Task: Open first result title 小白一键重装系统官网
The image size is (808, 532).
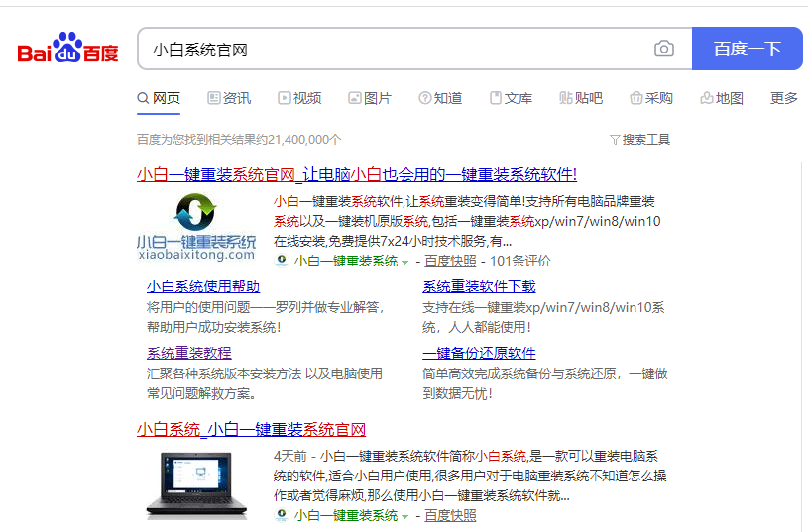Action: click(x=356, y=175)
